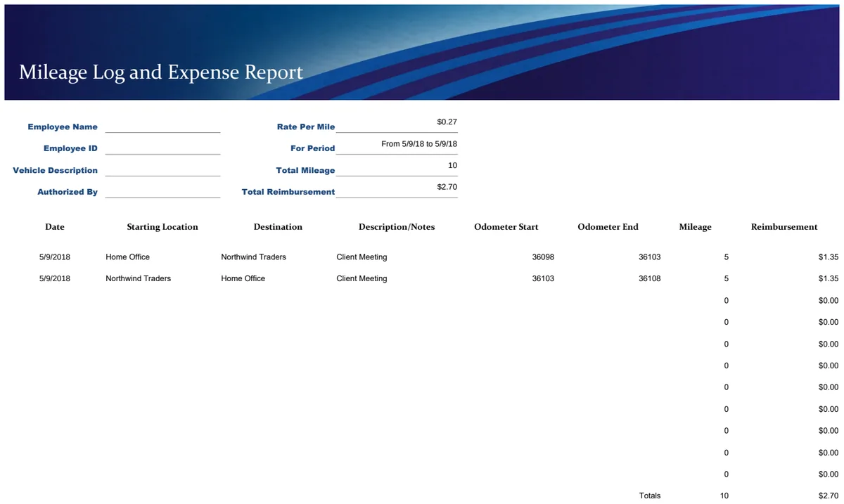Click the Mileage Log and Expense Report title
Screen dimensions: 844x504
[x=161, y=72]
